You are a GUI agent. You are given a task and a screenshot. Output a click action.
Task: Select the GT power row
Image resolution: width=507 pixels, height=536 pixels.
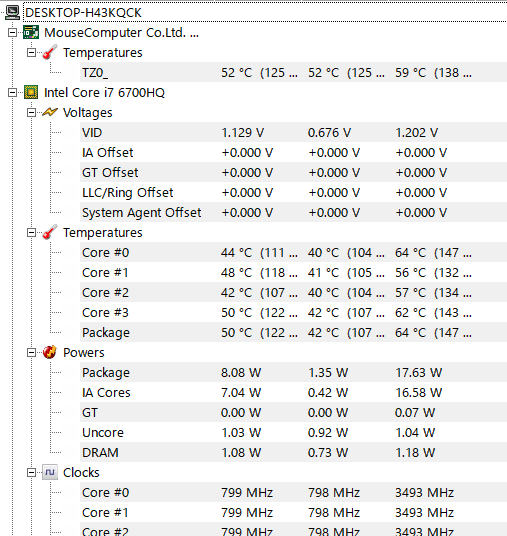[x=293, y=413]
